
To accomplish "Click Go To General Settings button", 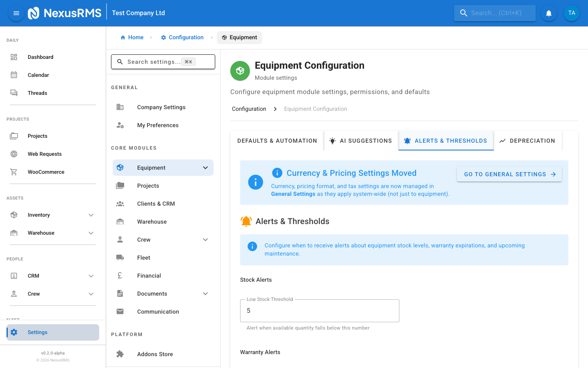I will click(509, 174).
